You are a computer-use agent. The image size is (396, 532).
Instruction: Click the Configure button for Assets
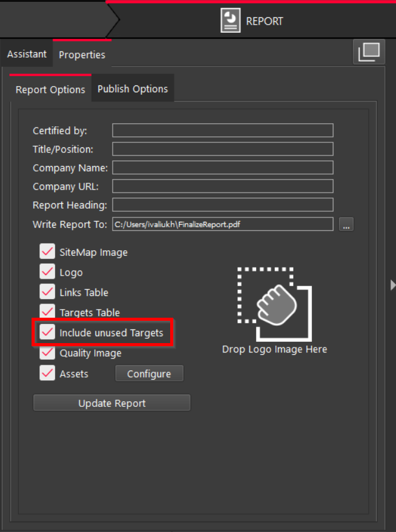pyautogui.click(x=149, y=374)
